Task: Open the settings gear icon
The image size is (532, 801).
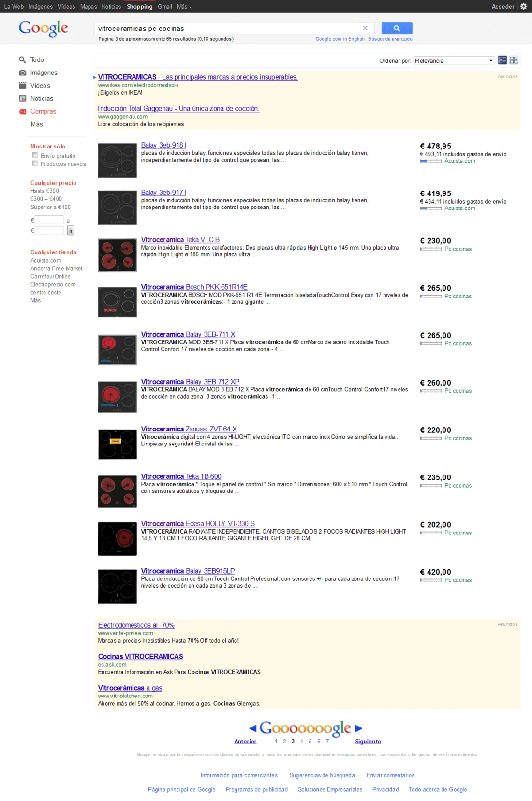Action: [x=523, y=6]
